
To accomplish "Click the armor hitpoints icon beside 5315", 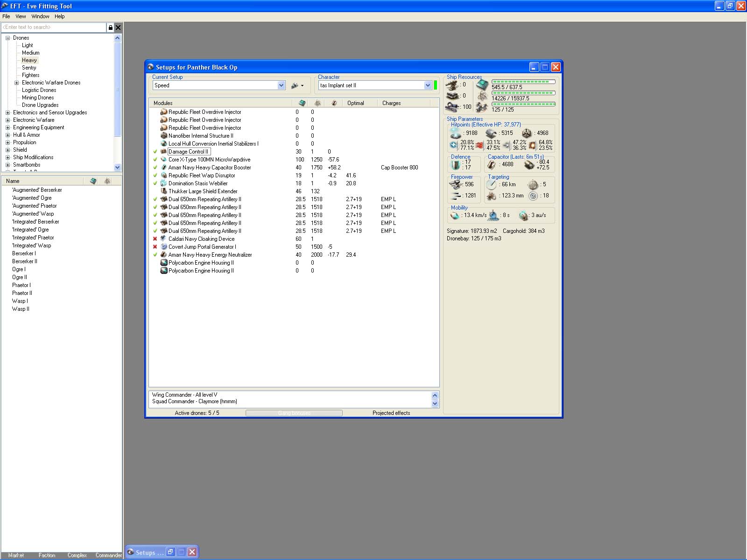I will (492, 133).
